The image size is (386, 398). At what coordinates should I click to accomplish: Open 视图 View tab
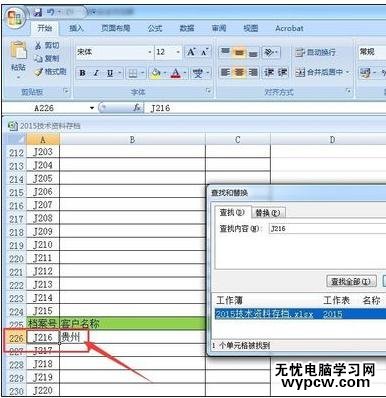tap(250, 28)
